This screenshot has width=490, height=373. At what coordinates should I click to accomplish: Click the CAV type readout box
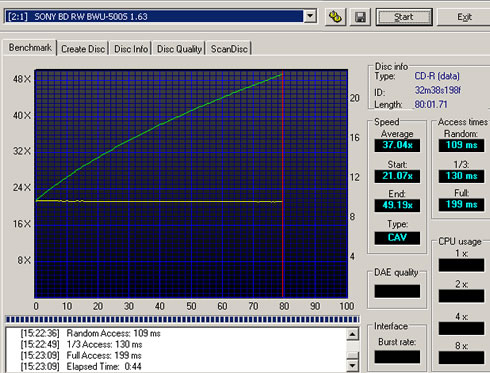397,238
